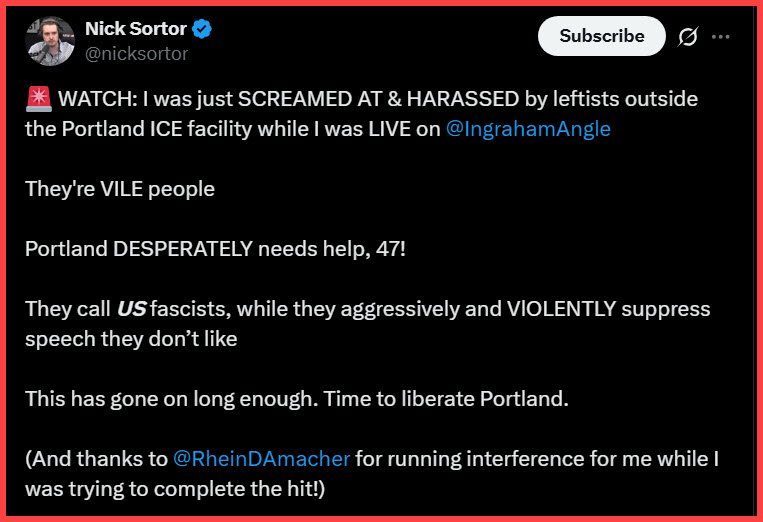Click the red siren emoji
This screenshot has width=763, height=522.
pos(36,100)
